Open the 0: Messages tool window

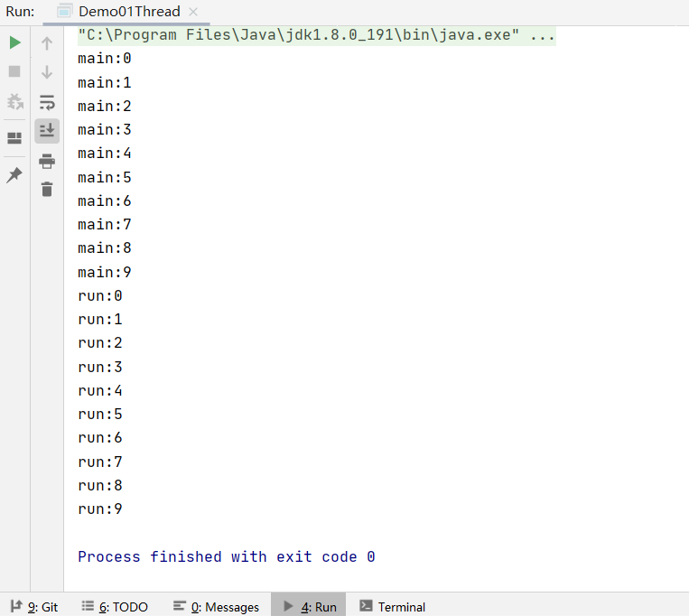point(216,606)
